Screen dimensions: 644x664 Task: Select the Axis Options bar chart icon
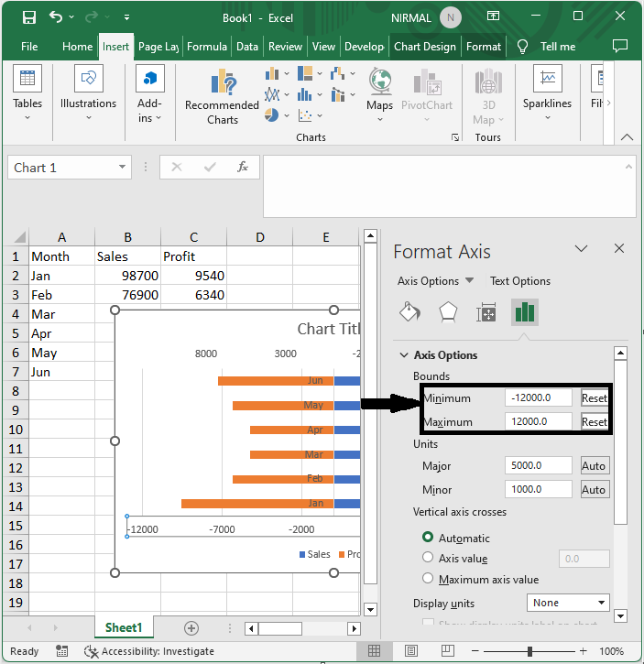click(524, 312)
